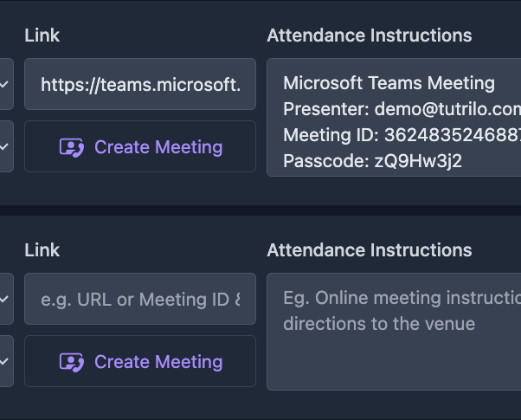Screen dimensions: 521x420
Task: Click the empty Attendance Instructions text area
Action: click(x=394, y=332)
